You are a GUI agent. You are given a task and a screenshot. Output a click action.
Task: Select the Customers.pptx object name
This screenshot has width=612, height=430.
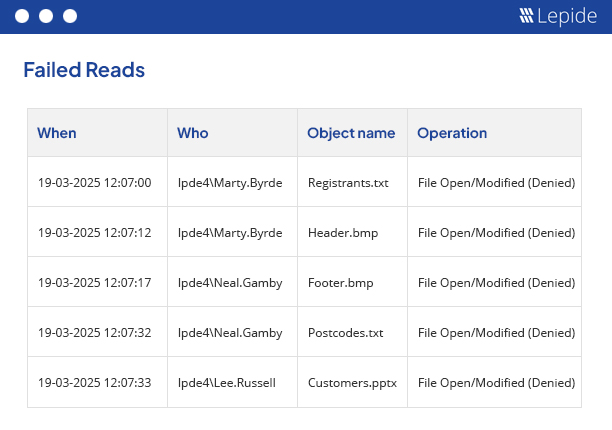click(352, 383)
